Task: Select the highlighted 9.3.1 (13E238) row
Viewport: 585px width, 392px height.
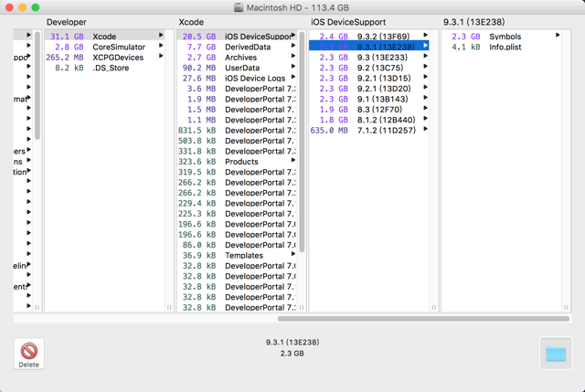Action: coord(369,47)
